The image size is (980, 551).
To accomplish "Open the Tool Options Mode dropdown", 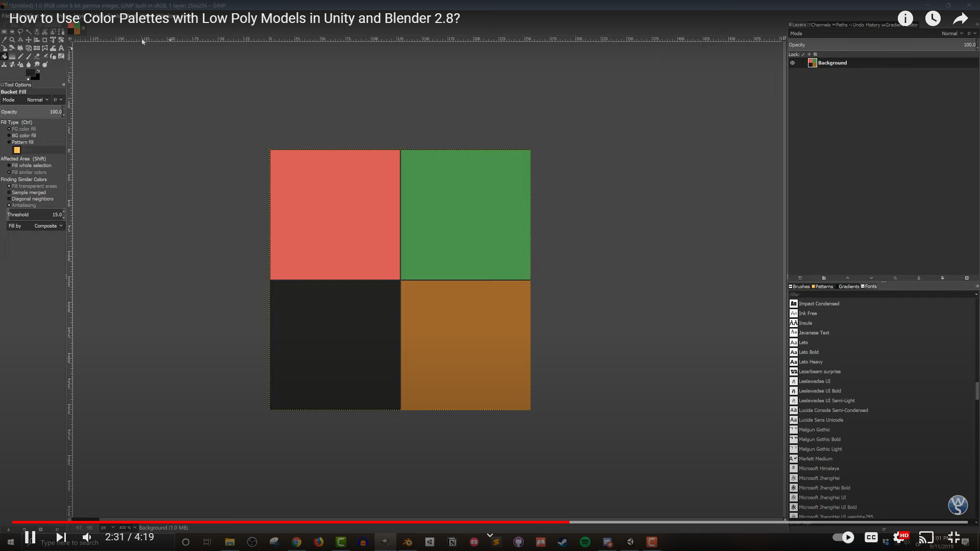I will (x=38, y=100).
